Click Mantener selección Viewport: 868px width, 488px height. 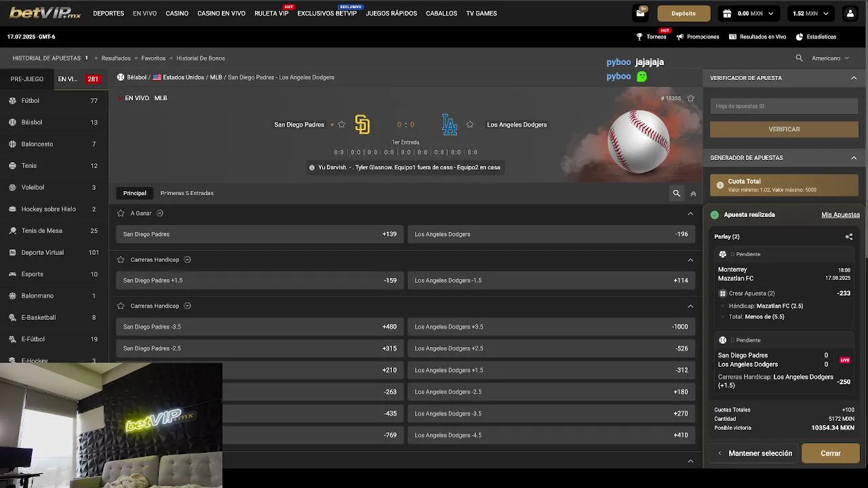click(x=754, y=453)
